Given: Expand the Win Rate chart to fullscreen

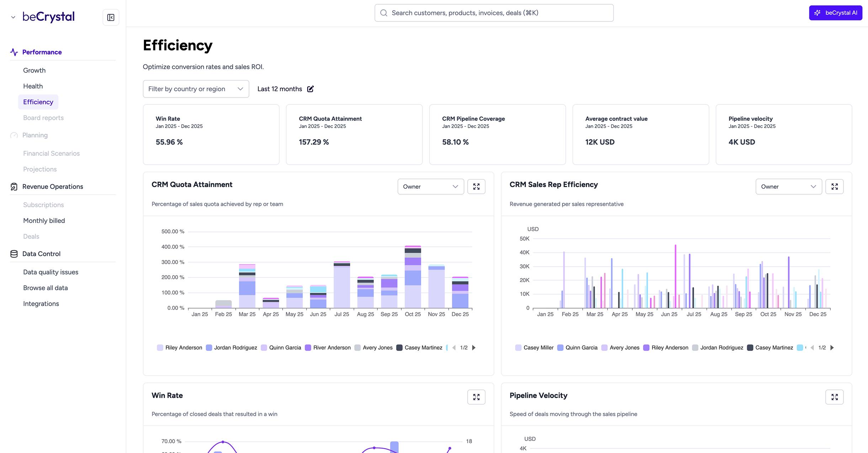Looking at the screenshot, I should [x=476, y=397].
